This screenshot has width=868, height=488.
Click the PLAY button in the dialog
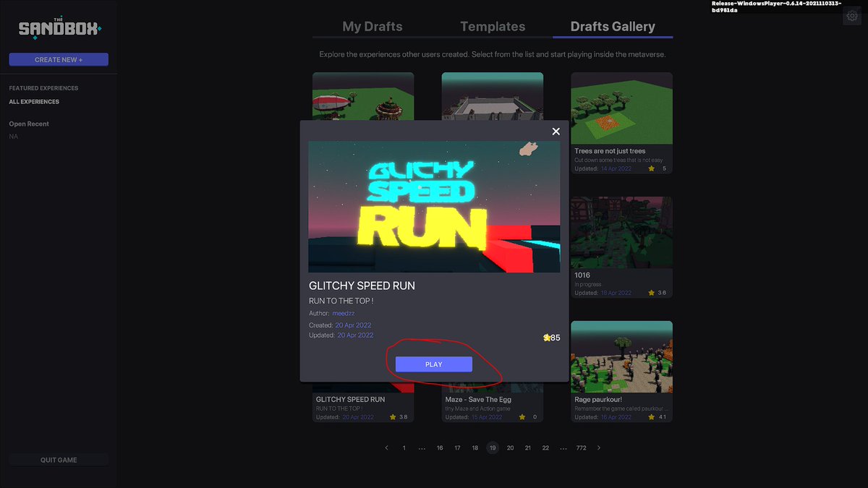coord(433,364)
